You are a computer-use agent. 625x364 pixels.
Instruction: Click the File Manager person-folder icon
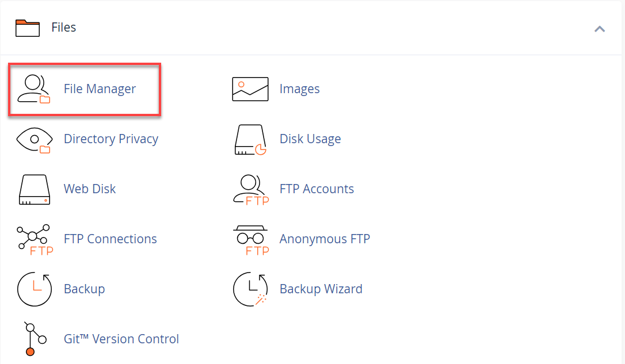[34, 89]
